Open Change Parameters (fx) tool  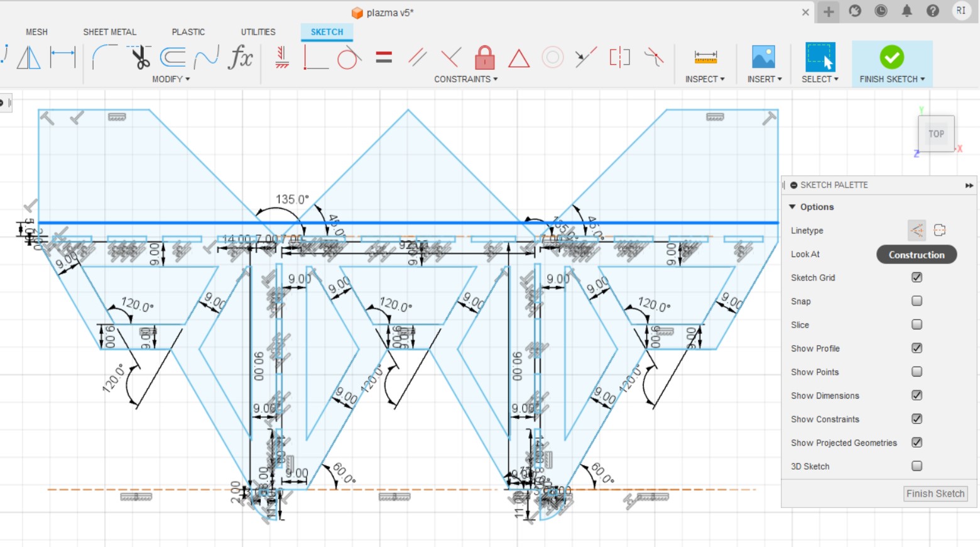[x=240, y=58]
